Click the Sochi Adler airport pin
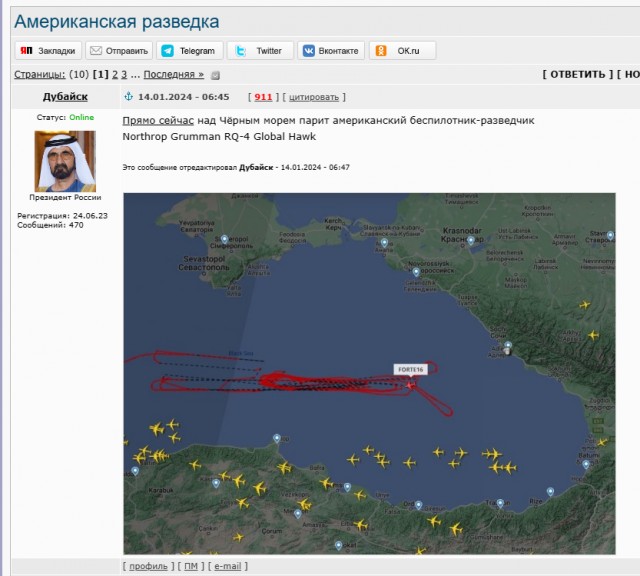640x576 pixels. pyautogui.click(x=508, y=346)
